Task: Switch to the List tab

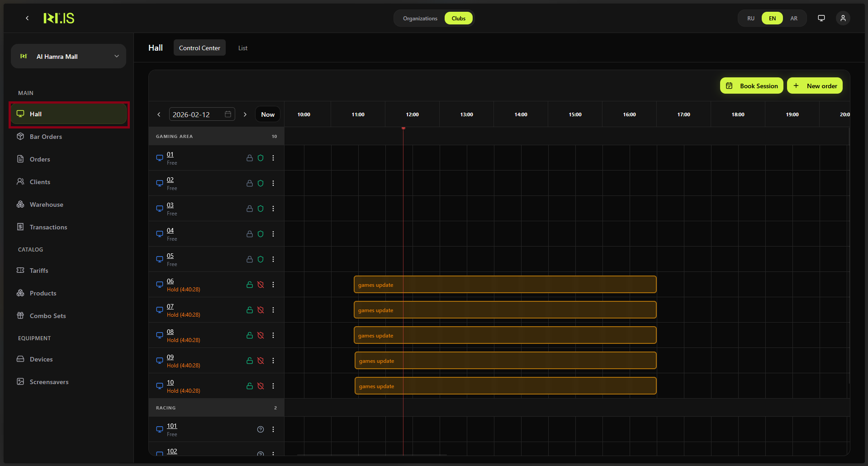Action: (243, 48)
